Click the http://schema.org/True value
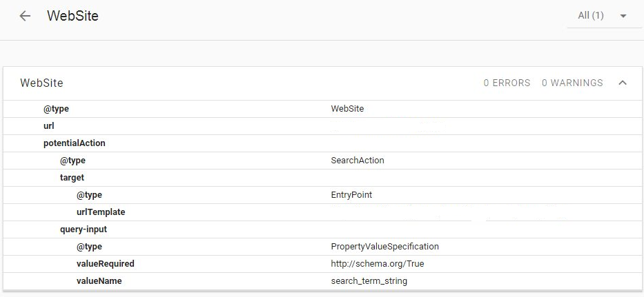The image size is (644, 297). 376,264
